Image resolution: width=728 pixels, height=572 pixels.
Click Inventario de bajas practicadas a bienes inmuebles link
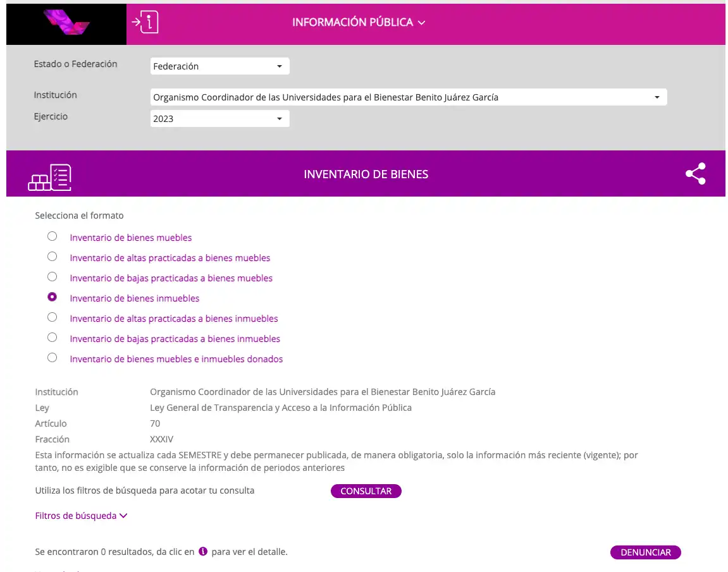click(175, 339)
